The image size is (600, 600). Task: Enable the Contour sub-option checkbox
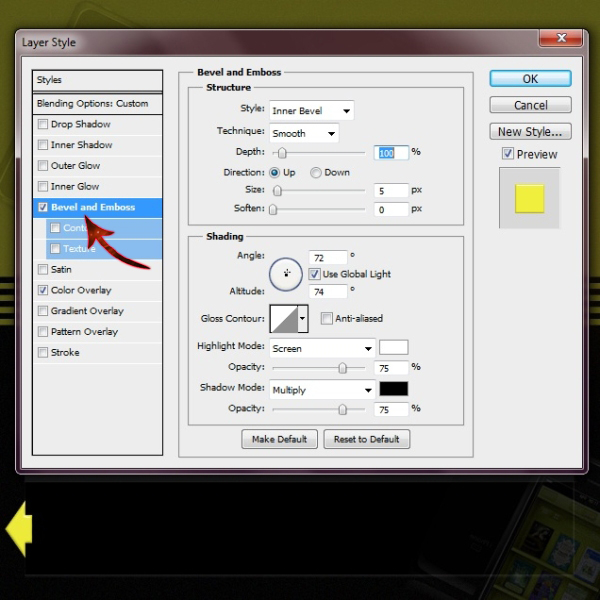click(x=55, y=228)
